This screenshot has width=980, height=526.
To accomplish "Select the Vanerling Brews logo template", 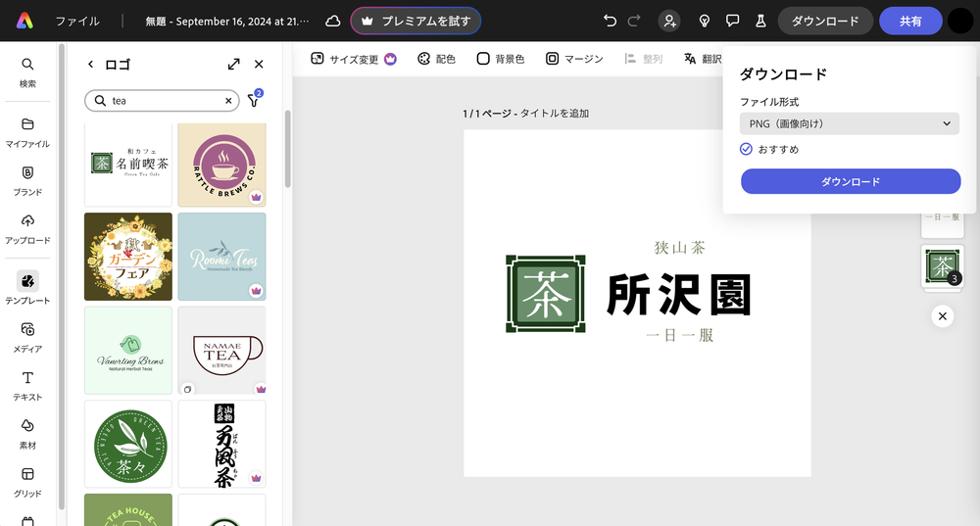I will (128, 351).
